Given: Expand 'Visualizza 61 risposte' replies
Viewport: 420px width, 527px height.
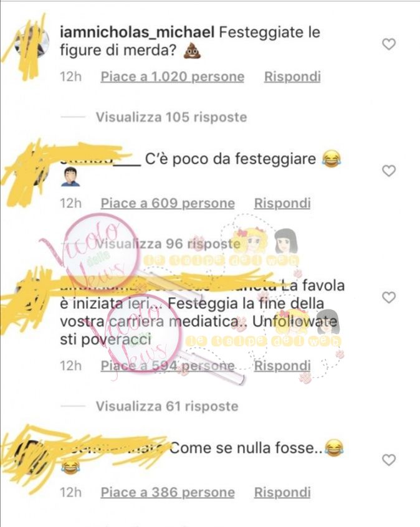Looking at the screenshot, I should pos(167,406).
